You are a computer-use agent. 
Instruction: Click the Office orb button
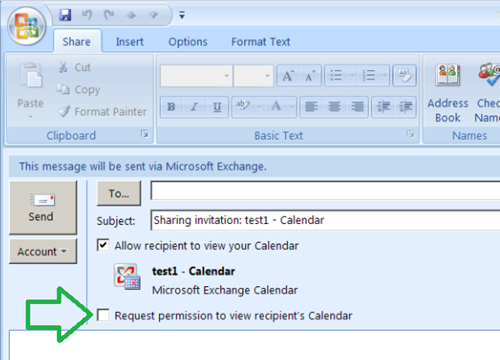[27, 26]
